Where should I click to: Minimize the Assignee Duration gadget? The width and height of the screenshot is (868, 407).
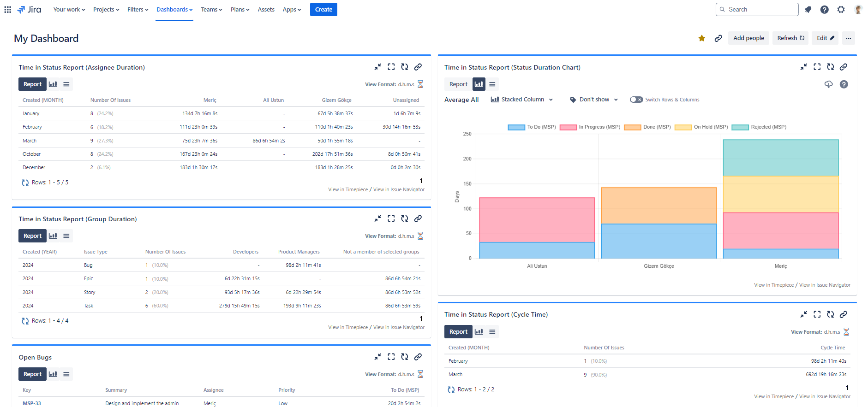(377, 67)
